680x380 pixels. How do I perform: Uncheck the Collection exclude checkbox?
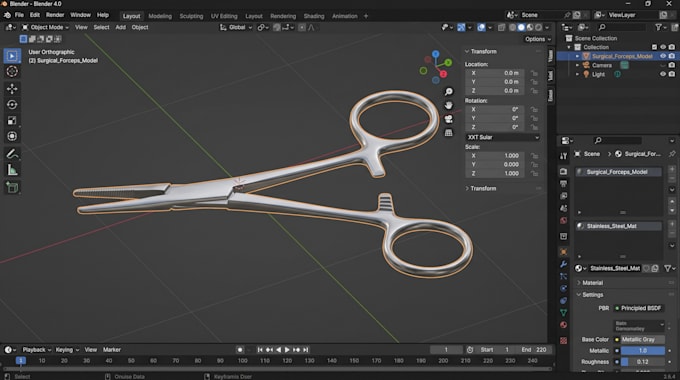click(654, 47)
